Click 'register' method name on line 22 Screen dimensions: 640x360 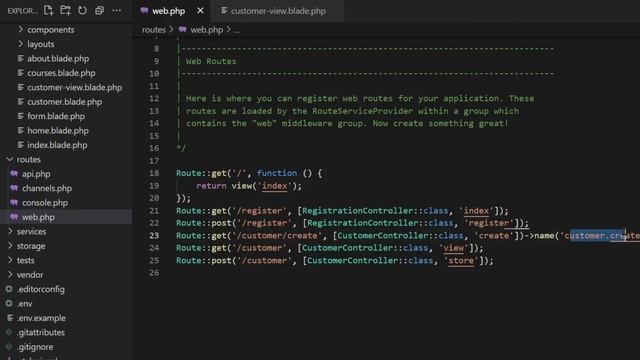489,223
